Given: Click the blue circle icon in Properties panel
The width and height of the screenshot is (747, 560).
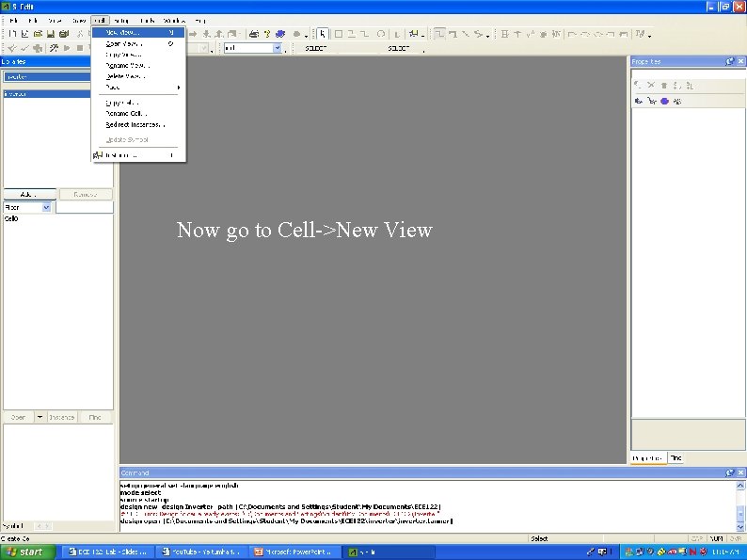Looking at the screenshot, I should [664, 101].
